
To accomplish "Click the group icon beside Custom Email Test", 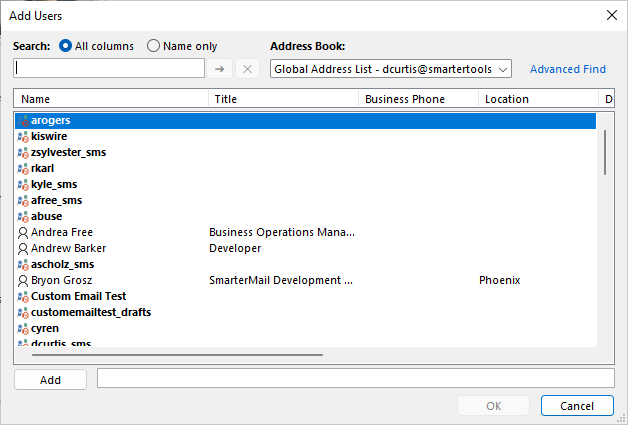I will (23, 297).
